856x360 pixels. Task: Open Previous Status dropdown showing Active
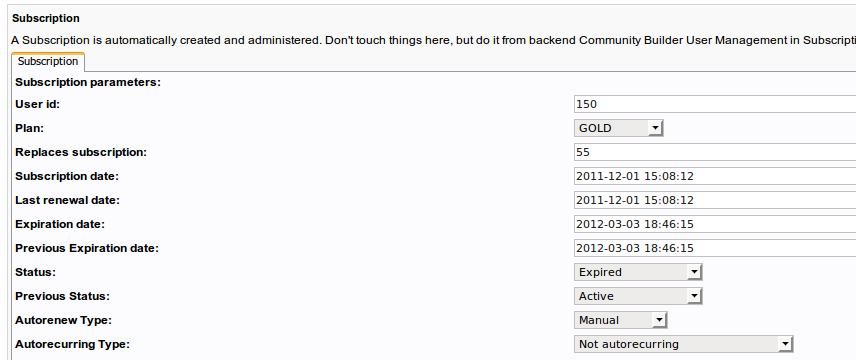coord(638,296)
